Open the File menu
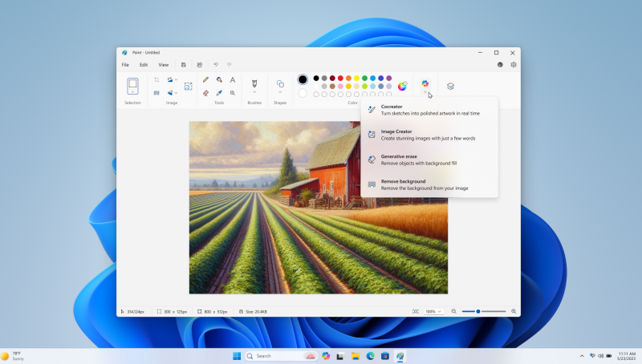Image resolution: width=642 pixels, height=364 pixels. [x=125, y=64]
